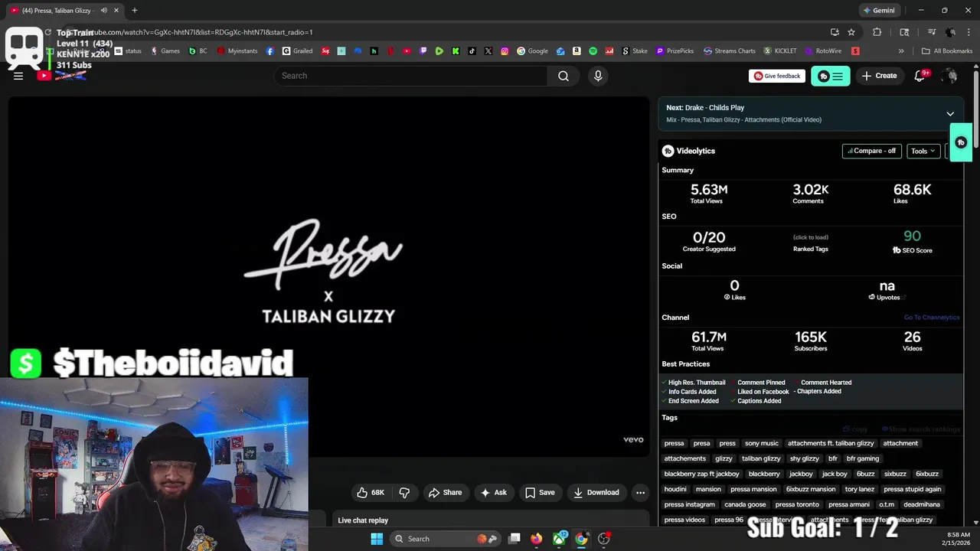The height and width of the screenshot is (551, 980).
Task: Dislike the video with thumbs down
Action: coord(404,493)
